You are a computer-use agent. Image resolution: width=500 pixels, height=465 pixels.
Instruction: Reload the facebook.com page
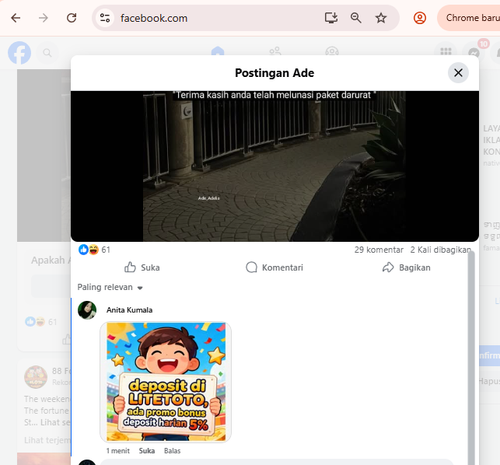tap(71, 18)
